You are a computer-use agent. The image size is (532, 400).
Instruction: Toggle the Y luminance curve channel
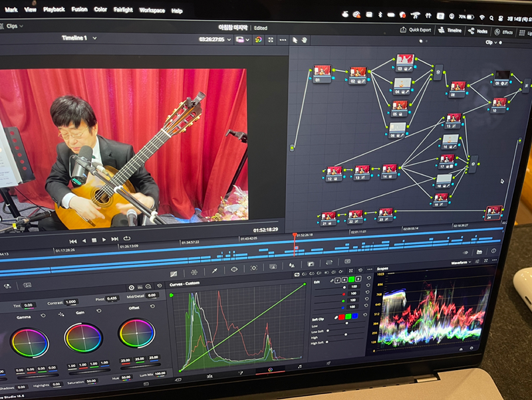pyautogui.click(x=338, y=280)
